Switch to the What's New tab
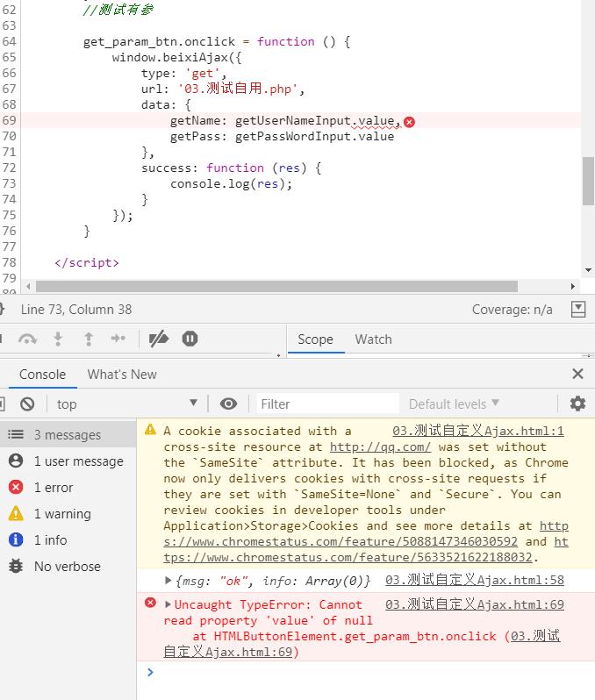 click(x=122, y=374)
